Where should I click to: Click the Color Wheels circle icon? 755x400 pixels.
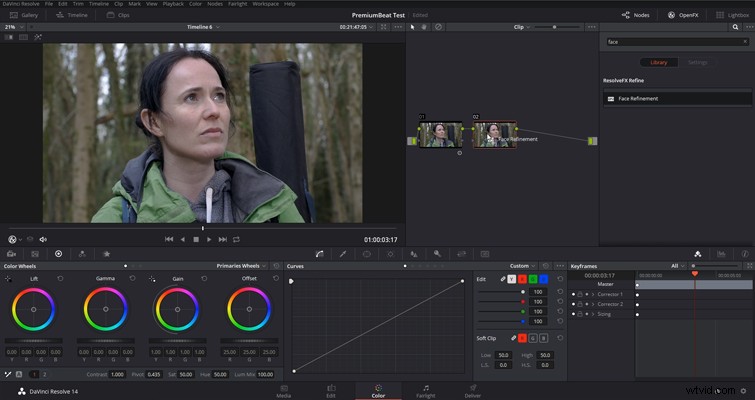tap(58, 254)
